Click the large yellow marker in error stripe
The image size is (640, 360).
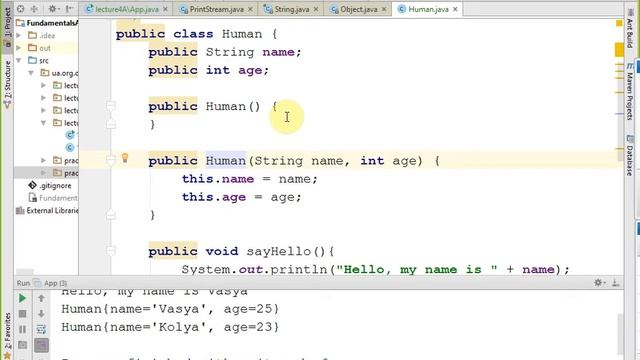619,50
